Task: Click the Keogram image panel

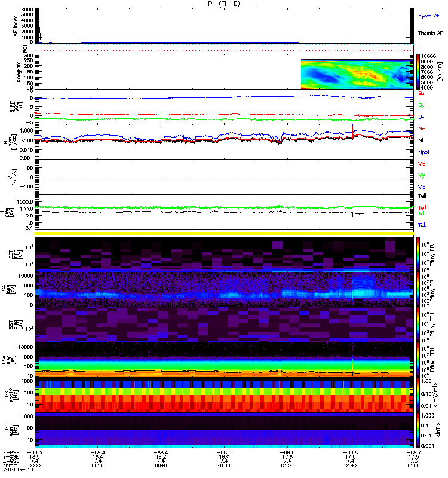Action: coord(357,74)
